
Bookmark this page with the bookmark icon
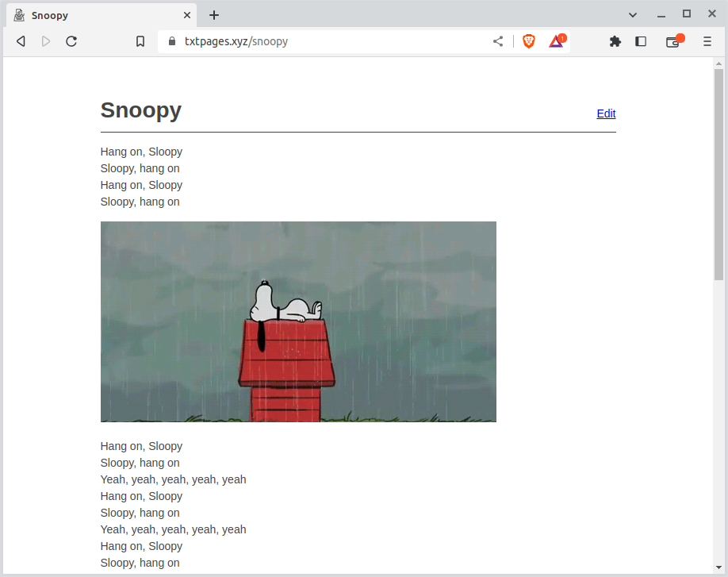tap(140, 41)
